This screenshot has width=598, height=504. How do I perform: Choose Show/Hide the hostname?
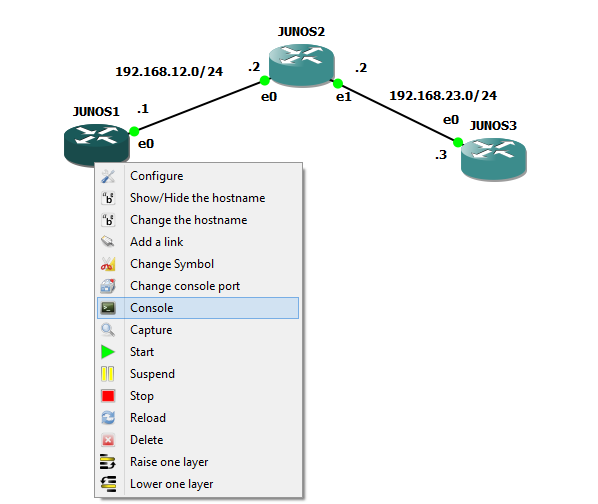pyautogui.click(x=198, y=198)
